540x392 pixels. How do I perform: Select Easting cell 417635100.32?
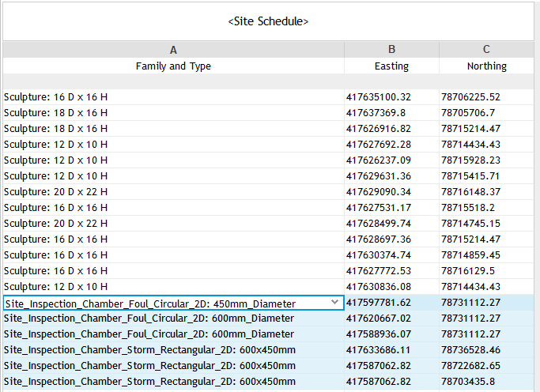[379, 97]
